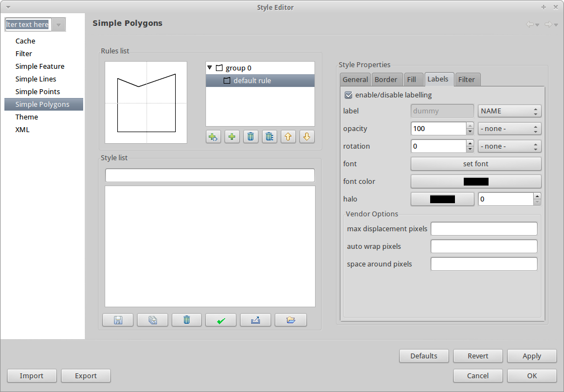This screenshot has height=392, width=564.
Task: Open the forward history dropdown arrow
Action: tap(556, 25)
